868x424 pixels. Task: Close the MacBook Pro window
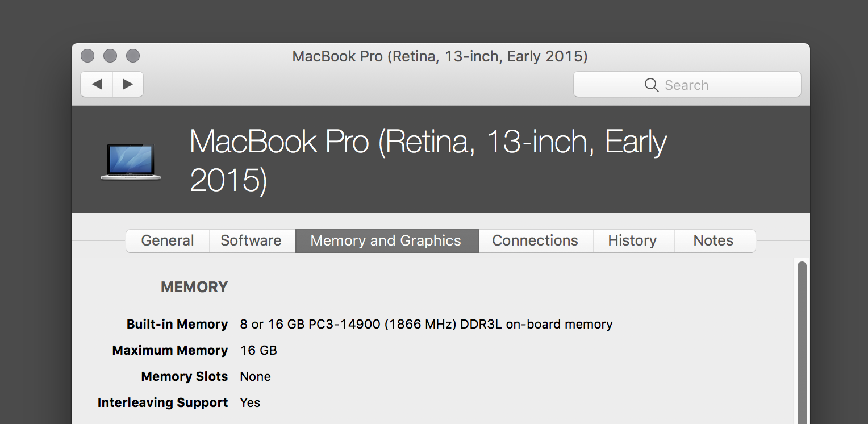pos(87,56)
